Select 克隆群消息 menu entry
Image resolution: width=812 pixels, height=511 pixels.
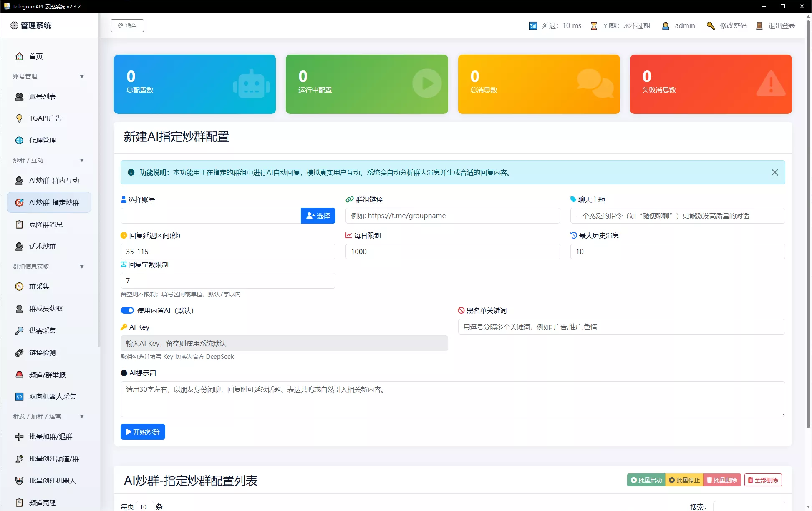49,225
